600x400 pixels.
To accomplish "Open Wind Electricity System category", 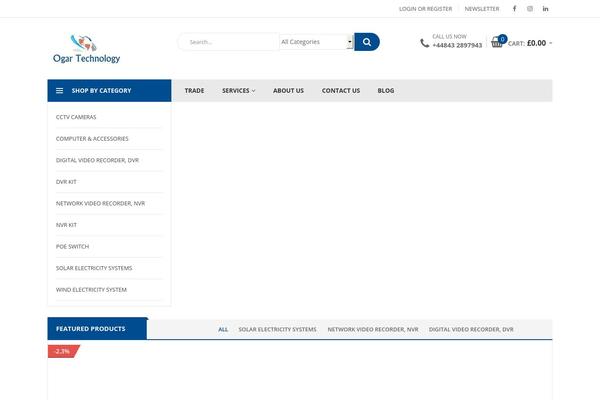I will click(91, 290).
